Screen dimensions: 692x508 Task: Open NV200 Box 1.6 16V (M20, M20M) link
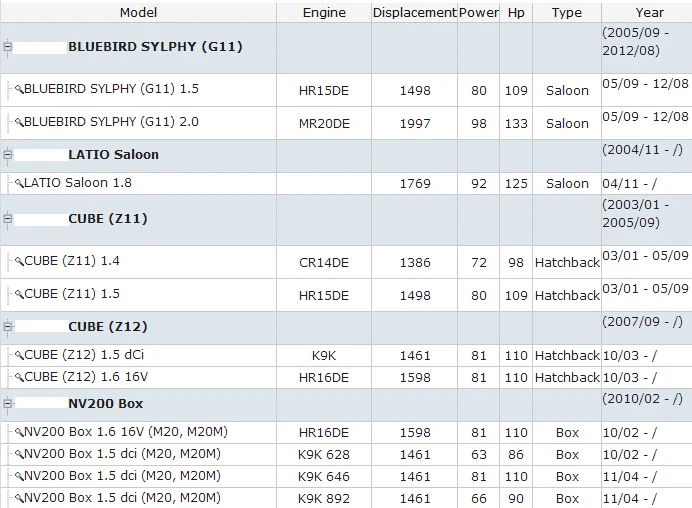126,432
